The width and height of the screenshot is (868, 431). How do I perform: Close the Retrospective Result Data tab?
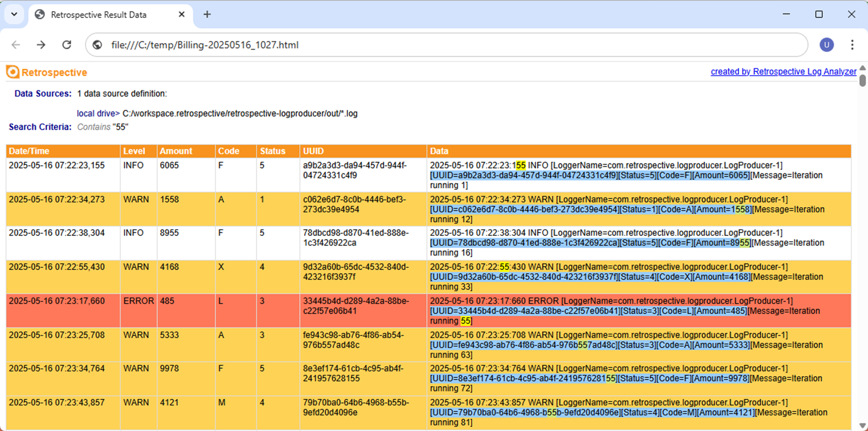182,15
